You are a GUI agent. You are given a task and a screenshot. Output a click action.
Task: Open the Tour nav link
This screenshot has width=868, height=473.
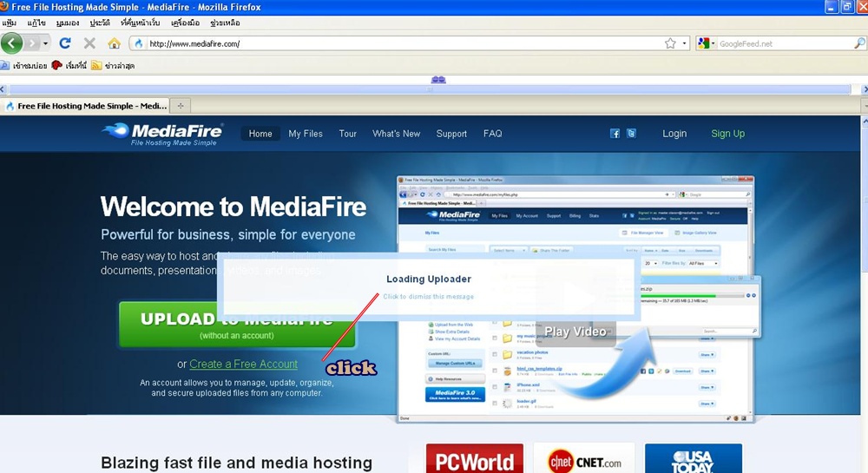pyautogui.click(x=348, y=134)
